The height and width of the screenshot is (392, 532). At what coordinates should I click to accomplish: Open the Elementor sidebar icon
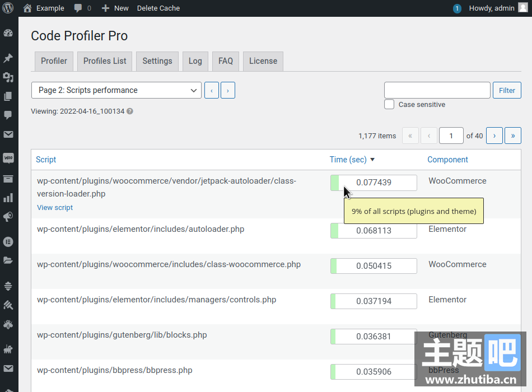point(8,242)
